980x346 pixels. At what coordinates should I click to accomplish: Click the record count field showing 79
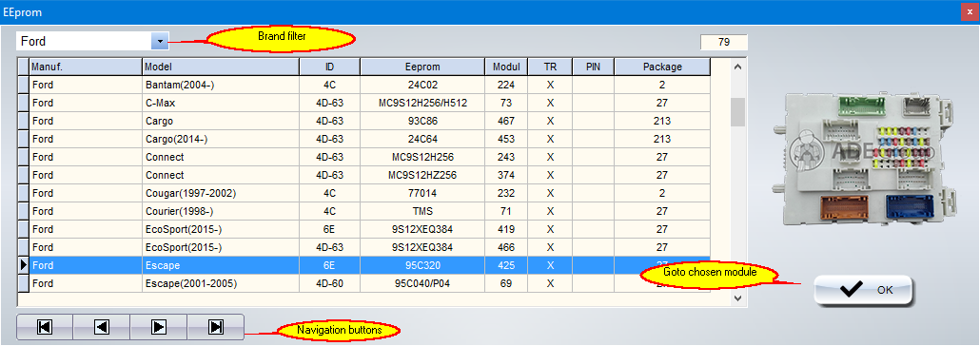click(724, 43)
